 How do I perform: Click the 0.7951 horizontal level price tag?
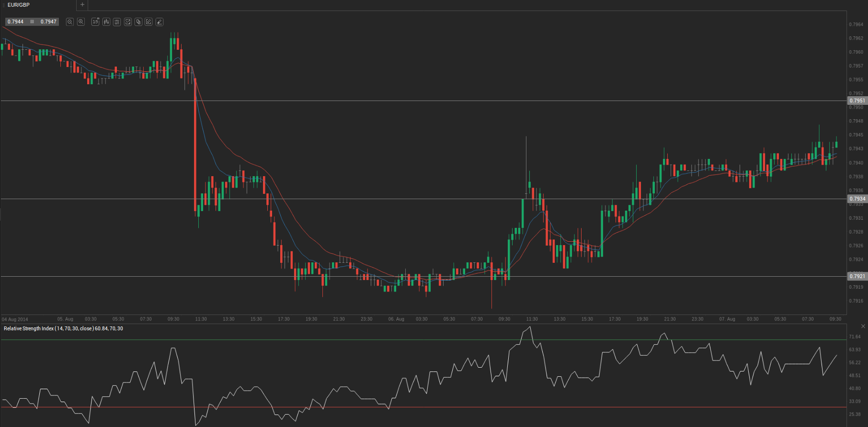point(857,101)
